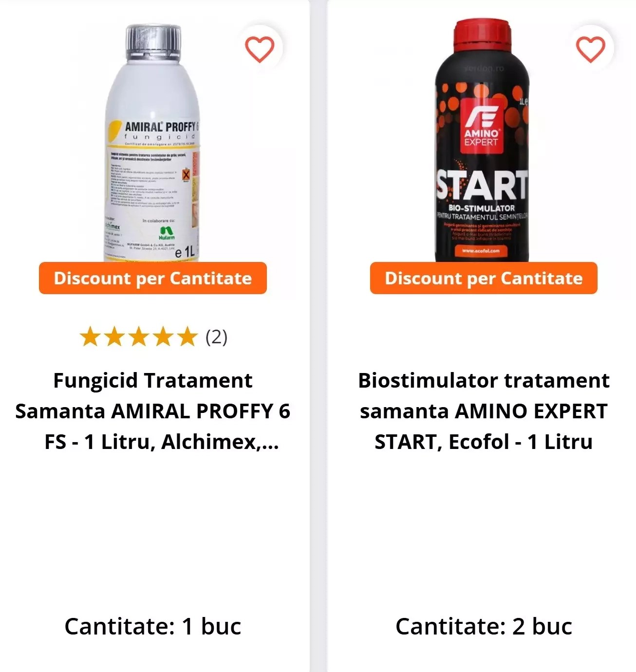This screenshot has width=636, height=672.
Task: Click the Nufarm logo on fungicide label
Action: click(167, 233)
